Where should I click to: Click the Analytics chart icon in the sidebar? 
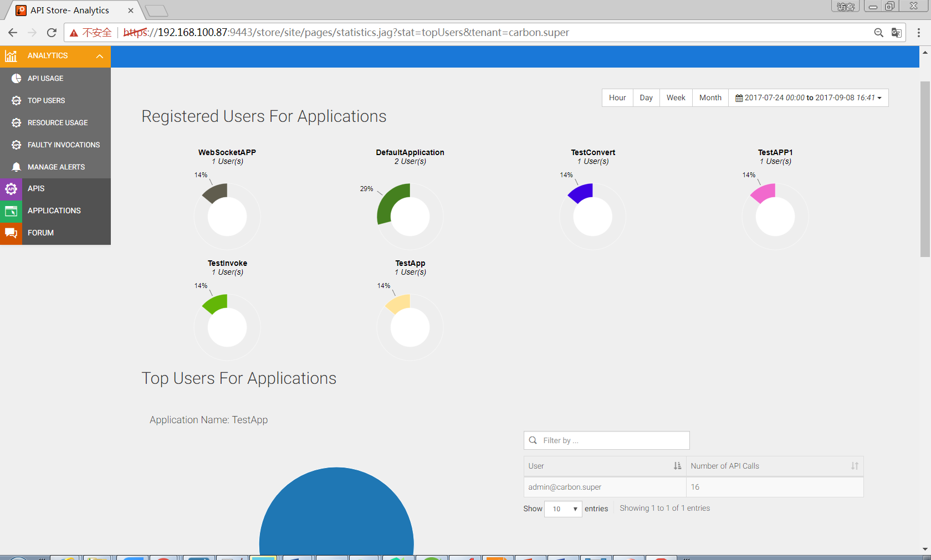pyautogui.click(x=11, y=56)
